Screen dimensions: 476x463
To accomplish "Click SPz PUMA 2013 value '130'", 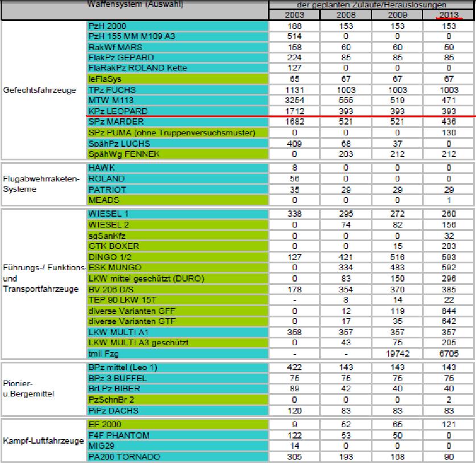I will (x=449, y=133).
